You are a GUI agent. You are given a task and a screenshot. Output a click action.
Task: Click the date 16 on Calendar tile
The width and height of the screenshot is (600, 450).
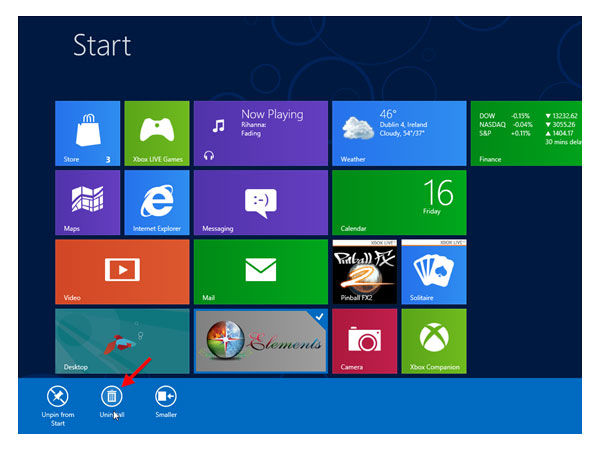pyautogui.click(x=438, y=192)
